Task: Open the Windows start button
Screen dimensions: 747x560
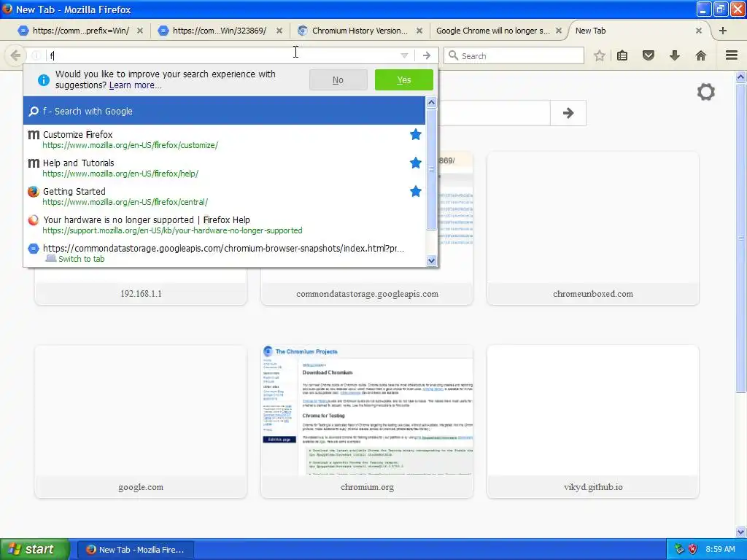Action: 35,549
